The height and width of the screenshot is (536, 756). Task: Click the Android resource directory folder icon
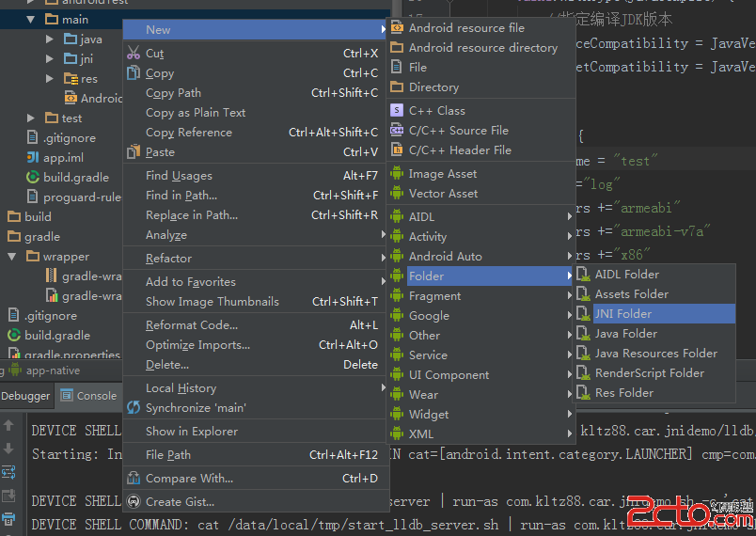tap(397, 47)
